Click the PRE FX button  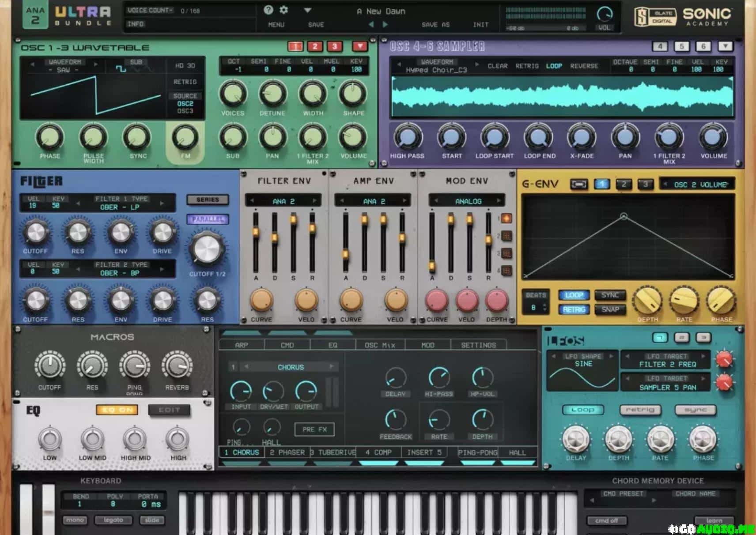314,429
